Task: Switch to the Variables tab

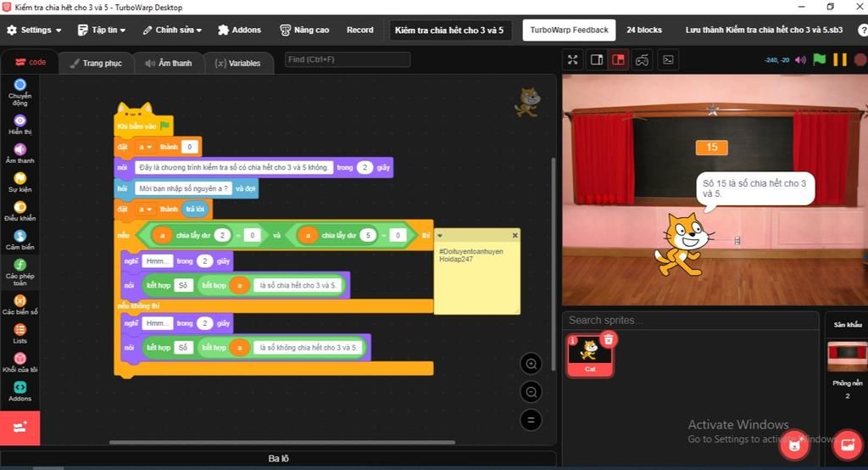Action: [x=238, y=63]
